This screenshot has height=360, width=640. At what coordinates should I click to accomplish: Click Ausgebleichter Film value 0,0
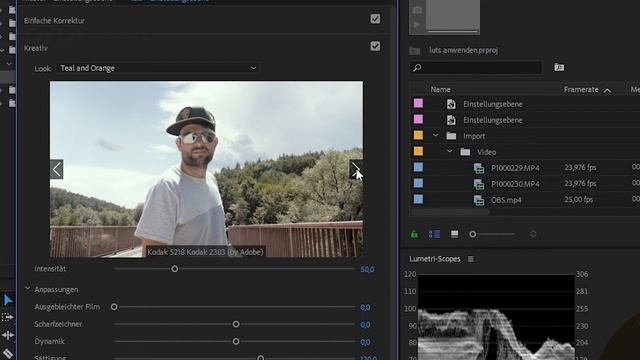[365, 307]
